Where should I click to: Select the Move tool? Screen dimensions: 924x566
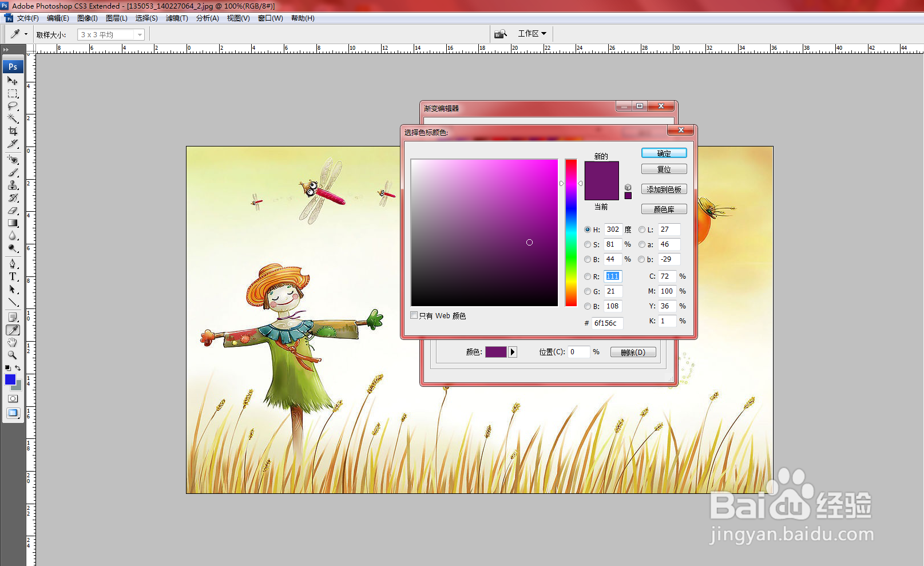13,81
